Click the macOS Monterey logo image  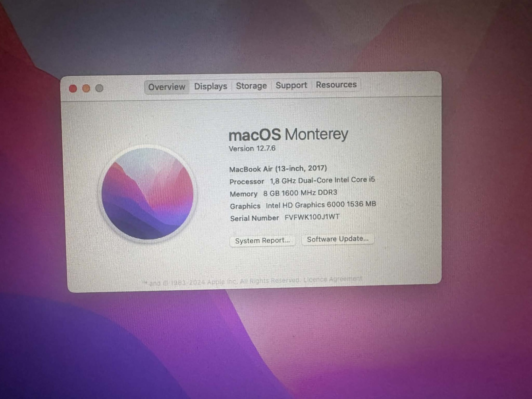pos(147,193)
